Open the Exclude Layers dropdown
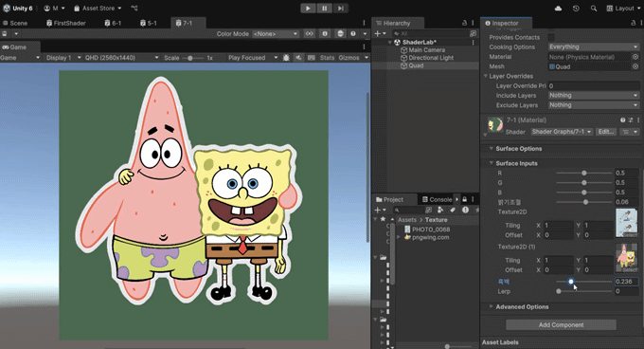Viewport: 644px width, 349px height. point(594,105)
